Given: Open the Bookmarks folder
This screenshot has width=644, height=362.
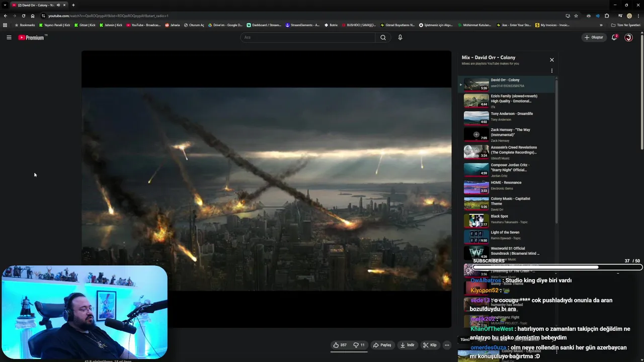Looking at the screenshot, I should (x=25, y=25).
